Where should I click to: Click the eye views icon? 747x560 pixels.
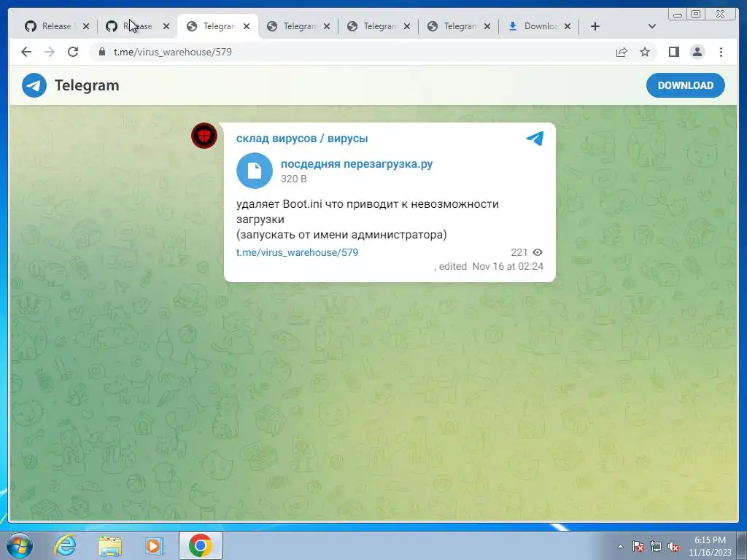click(x=538, y=252)
